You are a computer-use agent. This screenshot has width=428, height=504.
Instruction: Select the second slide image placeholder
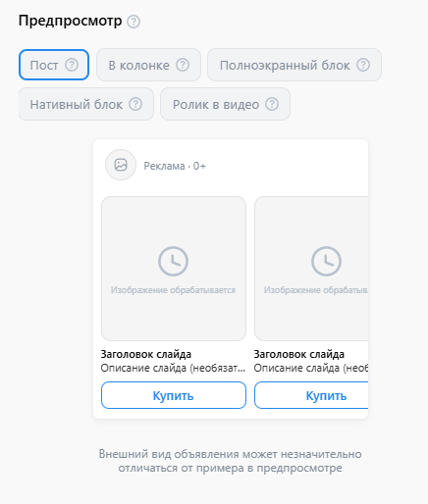[x=311, y=269]
